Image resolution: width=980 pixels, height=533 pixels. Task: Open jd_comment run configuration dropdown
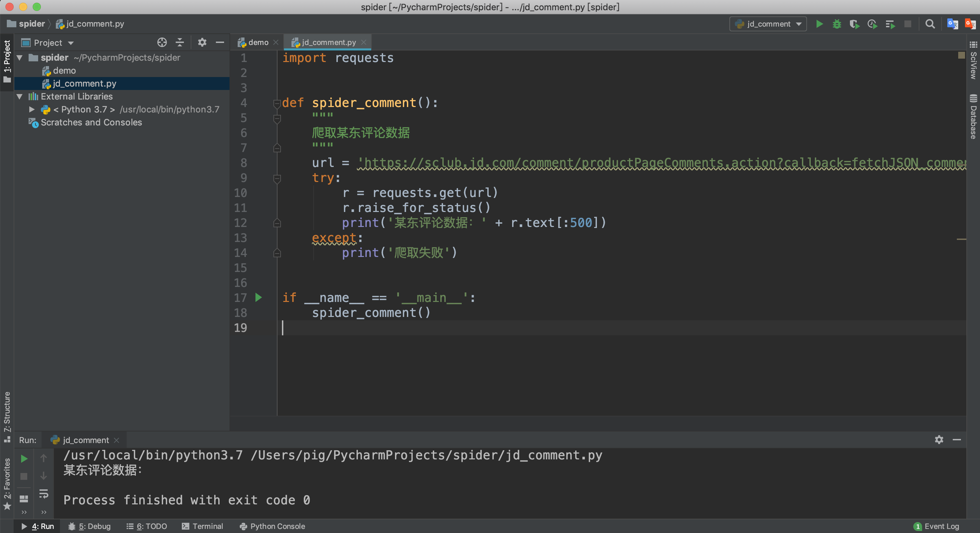768,24
